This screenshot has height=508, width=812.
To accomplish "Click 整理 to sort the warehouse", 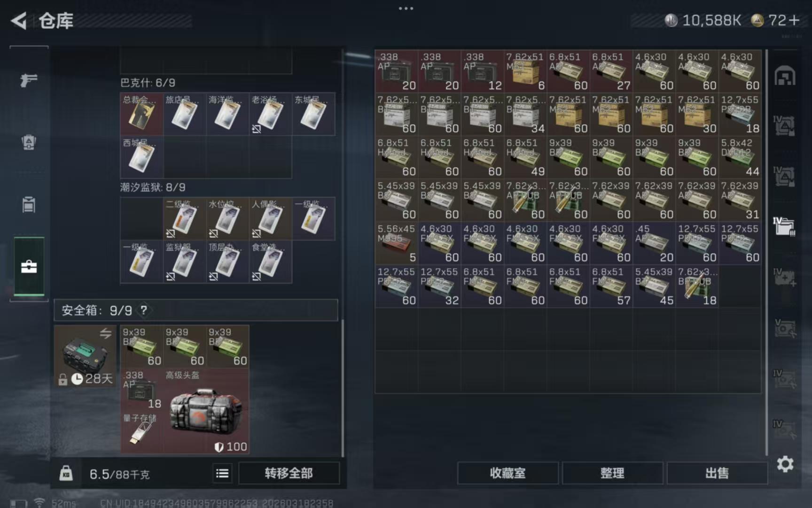I will pyautogui.click(x=612, y=473).
